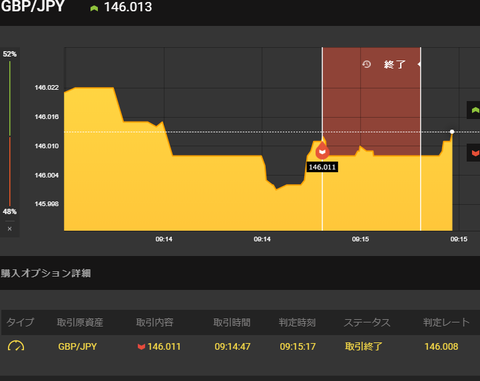480x381 pixels.
Task: Click the green up arrow beside 146.013
Action: pos(94,8)
